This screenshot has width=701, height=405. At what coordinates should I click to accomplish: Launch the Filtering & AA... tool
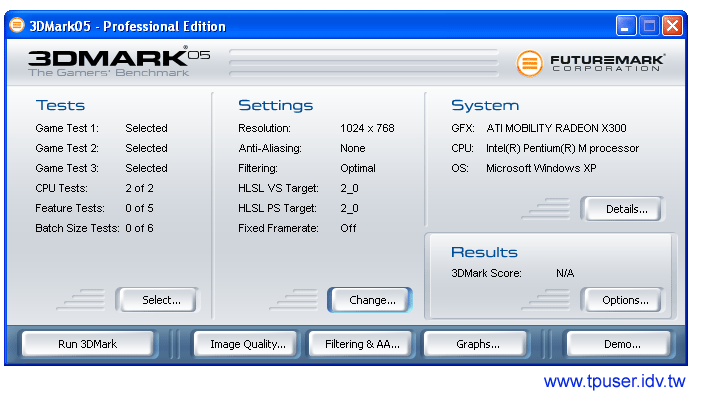click(x=362, y=344)
